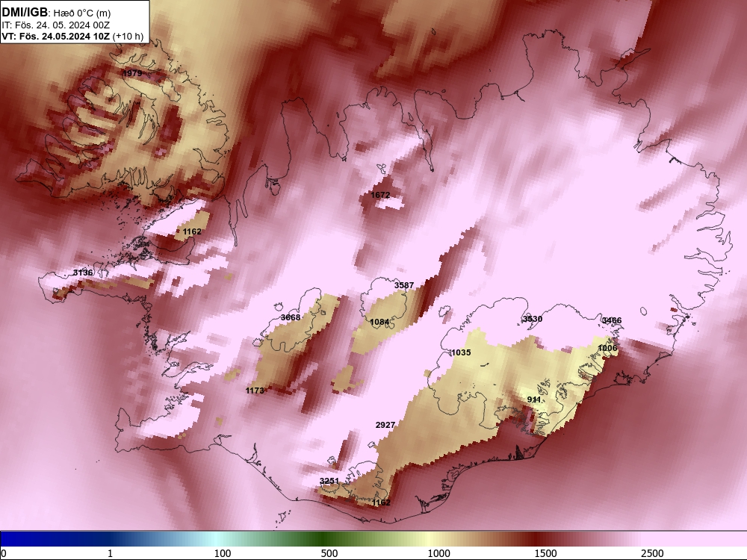Click the 500 tick on the color scale
The height and width of the screenshot is (560, 747).
(x=329, y=553)
